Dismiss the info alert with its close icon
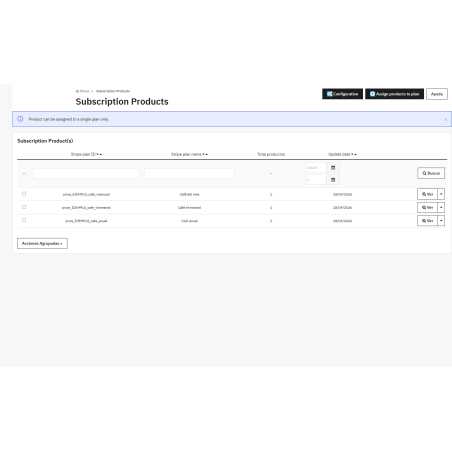 pos(445,120)
